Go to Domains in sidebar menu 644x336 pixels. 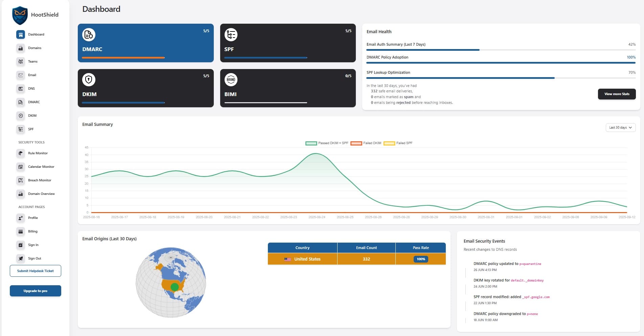point(34,48)
